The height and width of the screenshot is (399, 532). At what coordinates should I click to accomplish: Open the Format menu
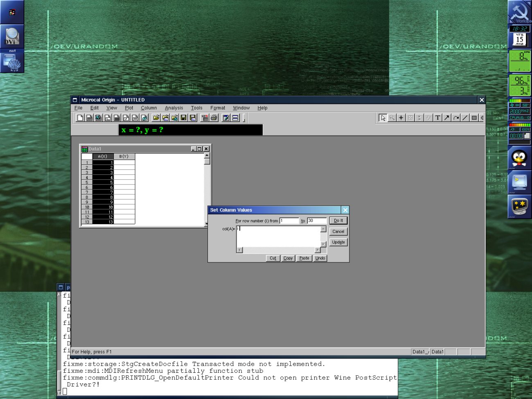pos(218,108)
